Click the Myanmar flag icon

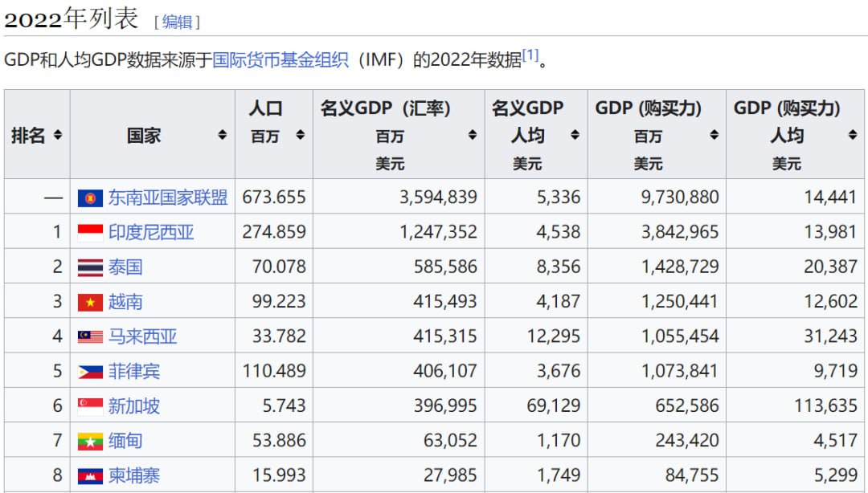[90, 441]
